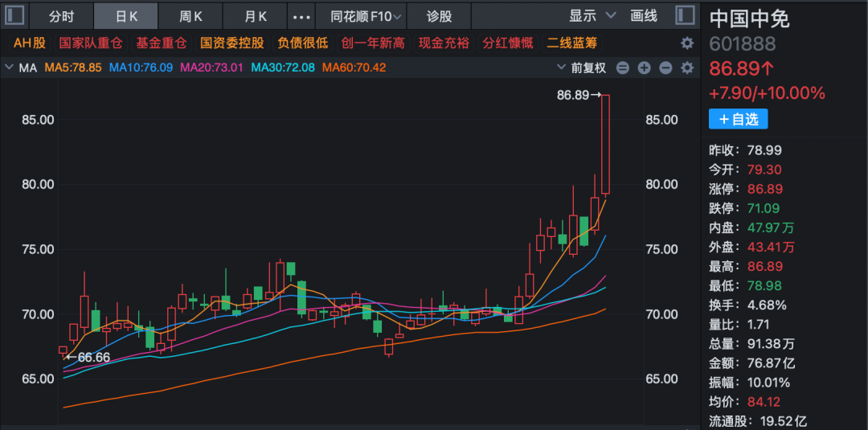Image resolution: width=868 pixels, height=430 pixels.
Task: Click the circled arrow icon beside zoom
Action: (x=665, y=68)
